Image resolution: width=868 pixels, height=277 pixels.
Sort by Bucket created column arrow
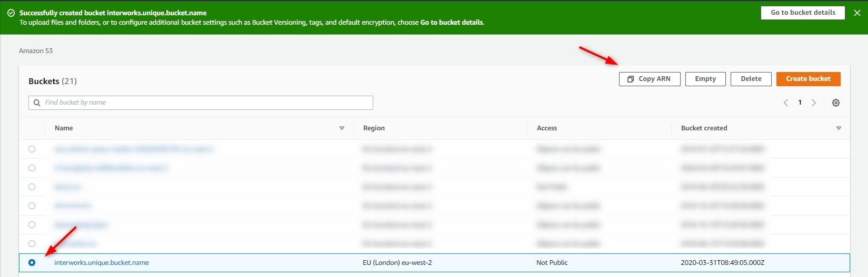(x=839, y=128)
